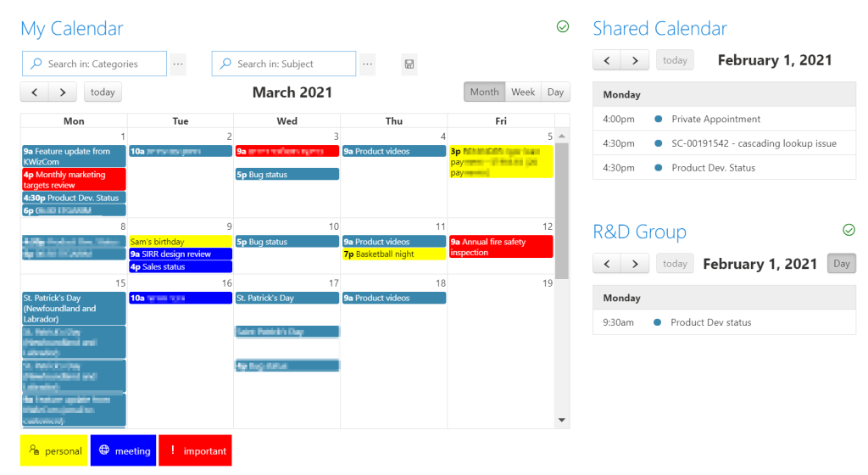The image size is (868, 475).
Task: Click the today button in My Calendar
Action: coord(103,92)
